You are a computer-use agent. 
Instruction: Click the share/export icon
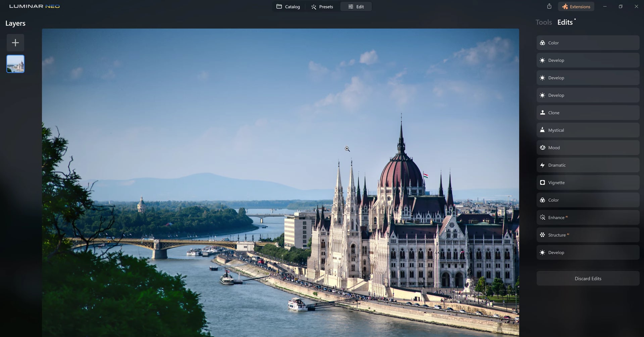[549, 6]
